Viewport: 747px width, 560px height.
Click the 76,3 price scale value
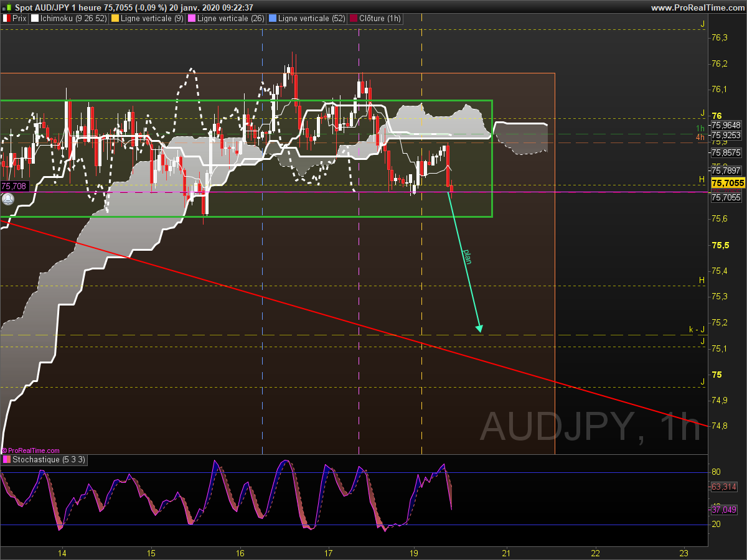pyautogui.click(x=720, y=38)
